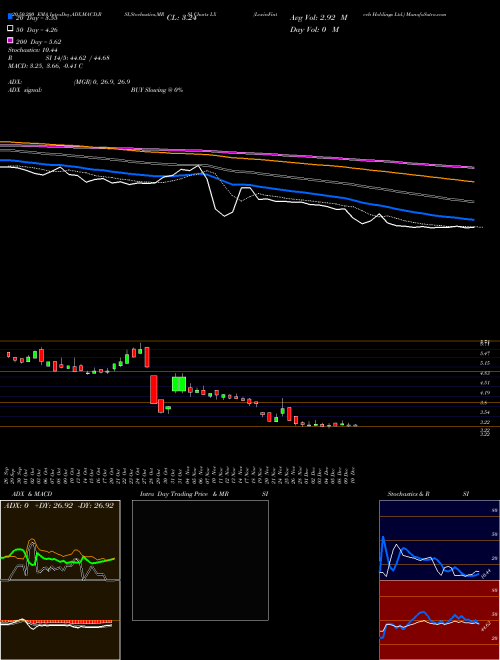Click the blue 20 Day legend swatch
The height and width of the screenshot is (660, 500).
pos(10,17)
